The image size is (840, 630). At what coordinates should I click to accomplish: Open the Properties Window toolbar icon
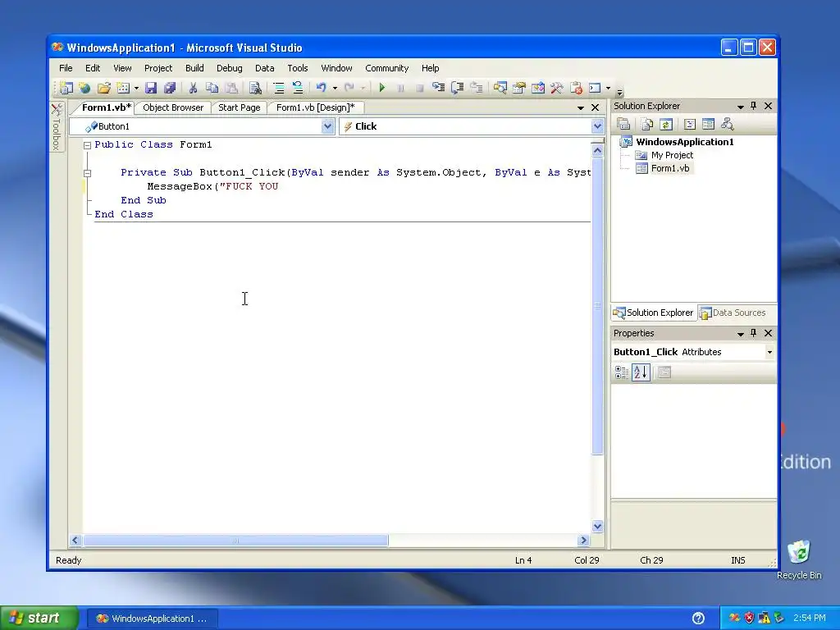click(518, 87)
